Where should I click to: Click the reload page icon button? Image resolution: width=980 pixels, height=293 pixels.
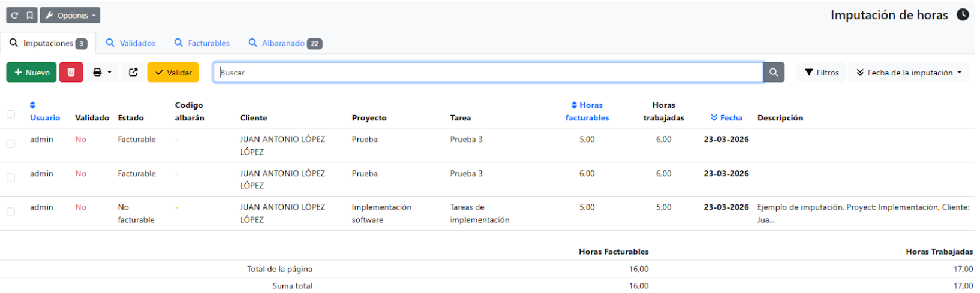14,16
